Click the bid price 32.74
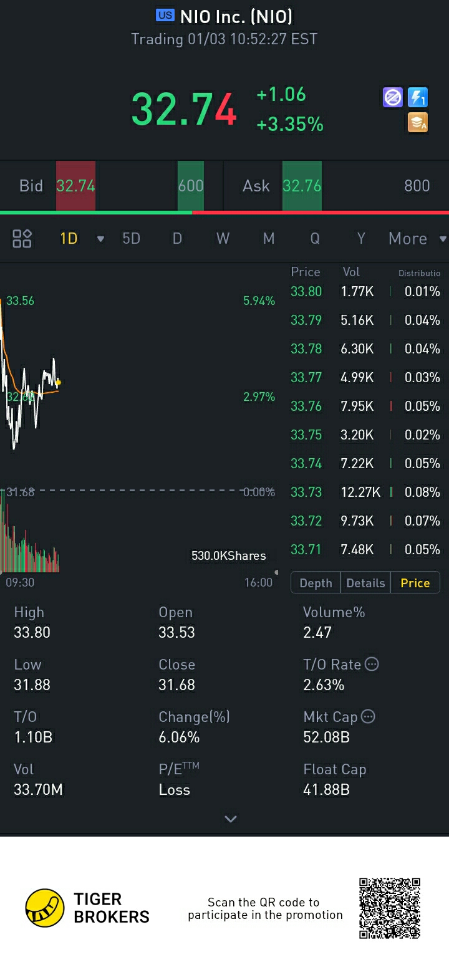This screenshot has width=449, height=980. coord(75,186)
